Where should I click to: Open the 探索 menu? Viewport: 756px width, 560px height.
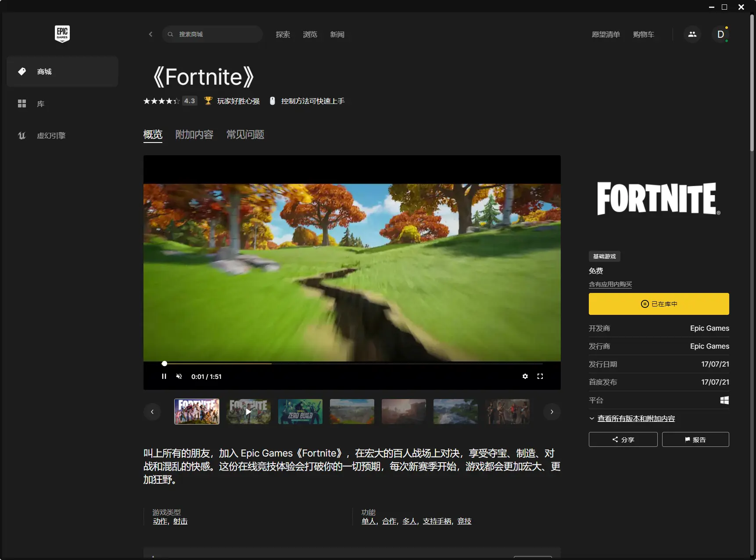283,34
